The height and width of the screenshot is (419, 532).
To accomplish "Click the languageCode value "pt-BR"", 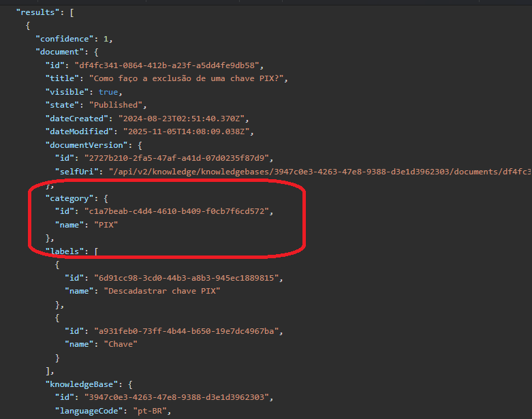I will (150, 412).
